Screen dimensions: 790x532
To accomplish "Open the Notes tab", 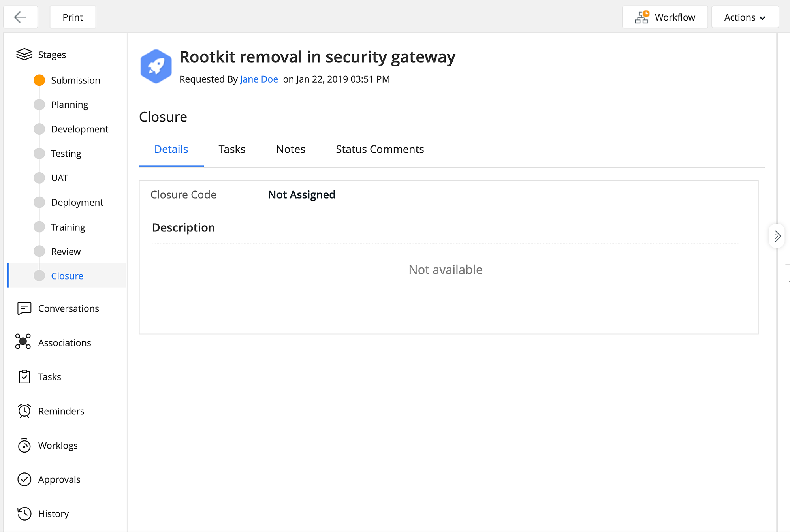I will coord(290,149).
